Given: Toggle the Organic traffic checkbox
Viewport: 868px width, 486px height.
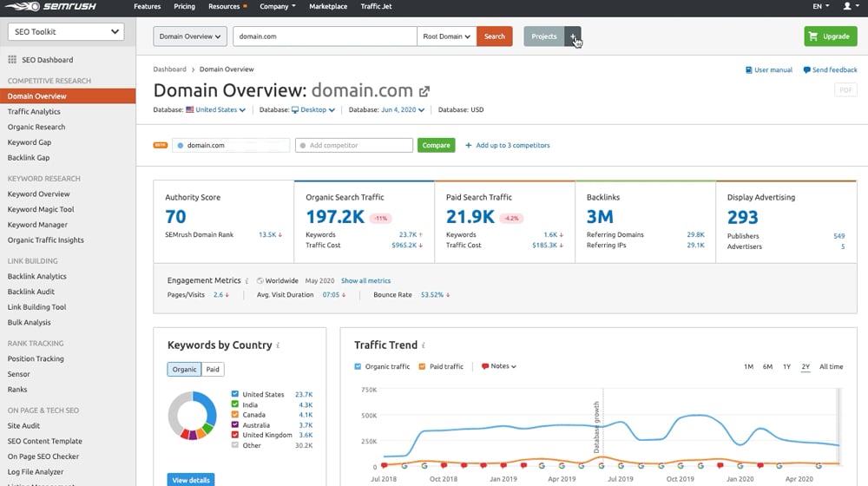Looking at the screenshot, I should (x=358, y=366).
